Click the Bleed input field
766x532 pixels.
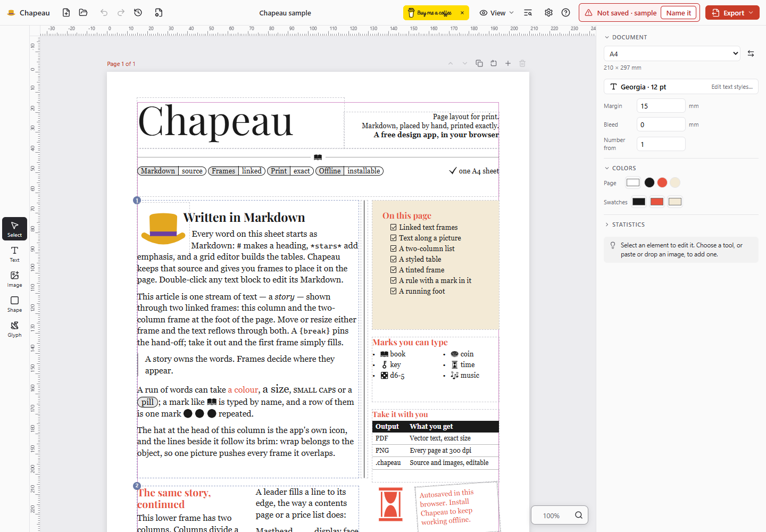click(661, 124)
